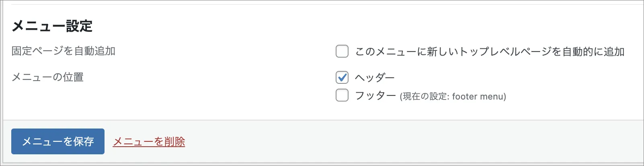Image resolution: width=644 pixels, height=166 pixels.
Task: Click the (現在の設定: footer menu) note
Action: [x=453, y=97]
